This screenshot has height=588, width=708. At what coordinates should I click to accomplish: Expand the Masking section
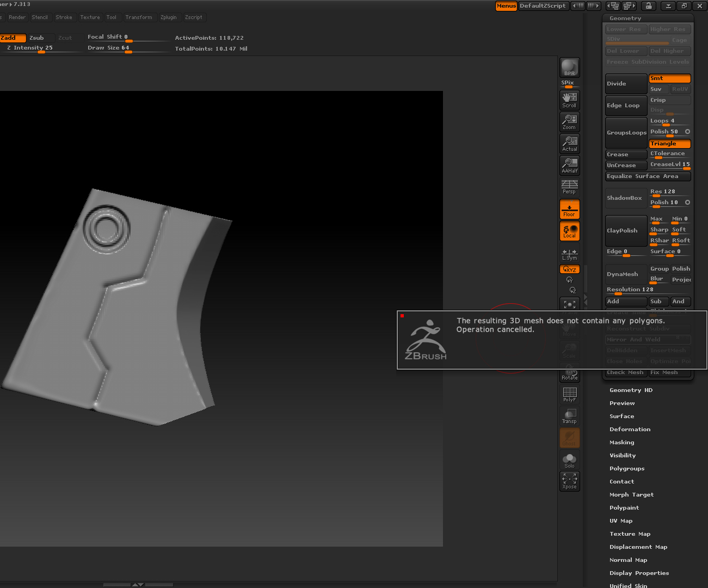click(x=621, y=443)
